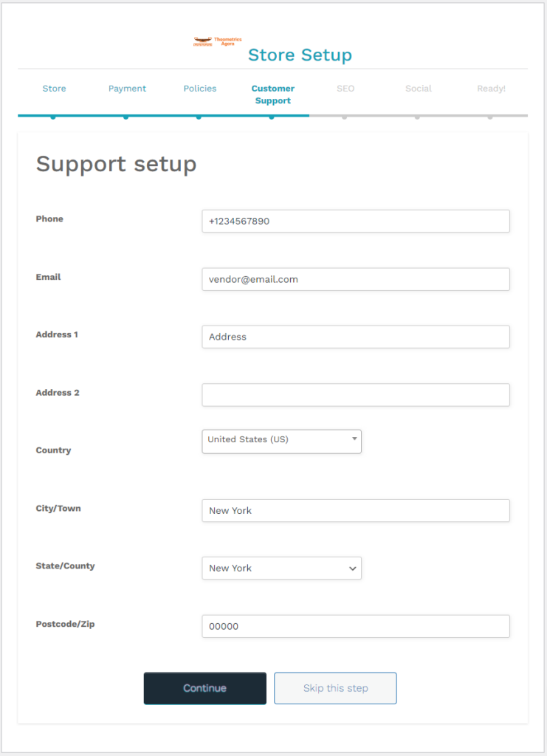Click the Country dropdown arrow
The width and height of the screenshot is (547, 756).
354,439
